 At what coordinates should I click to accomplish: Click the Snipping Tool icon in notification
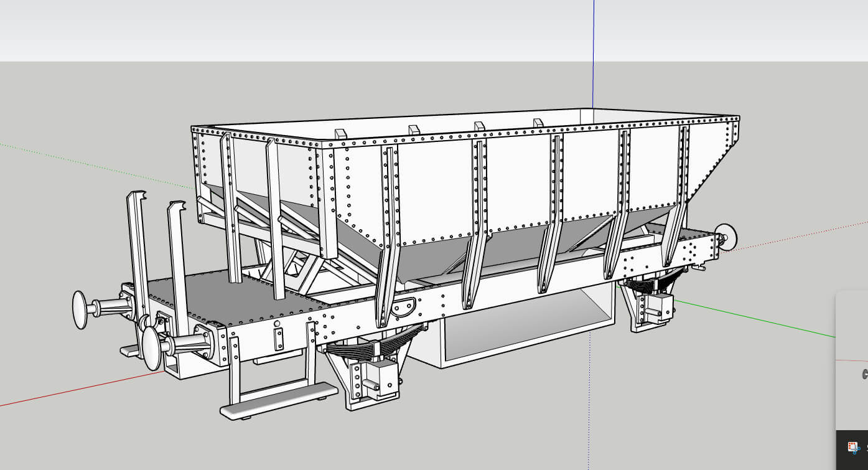tap(854, 448)
